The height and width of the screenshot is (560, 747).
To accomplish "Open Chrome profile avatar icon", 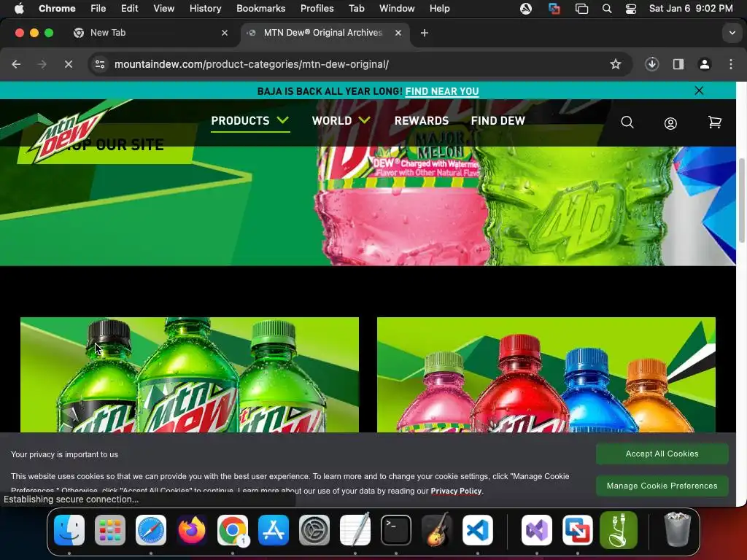I will click(x=705, y=64).
